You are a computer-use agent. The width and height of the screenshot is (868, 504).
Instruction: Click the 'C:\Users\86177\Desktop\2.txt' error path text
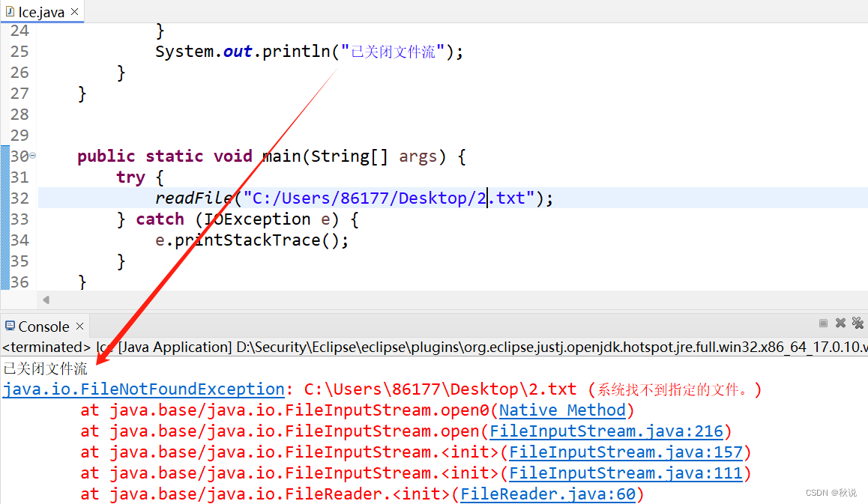point(440,389)
